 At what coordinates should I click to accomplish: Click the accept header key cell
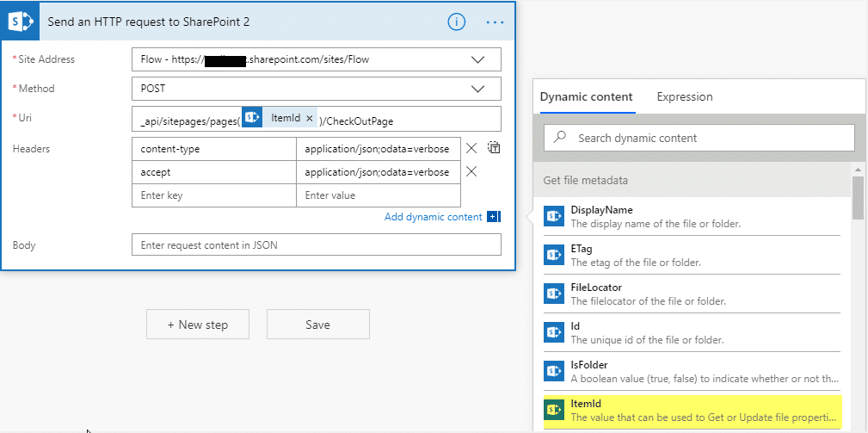point(213,172)
